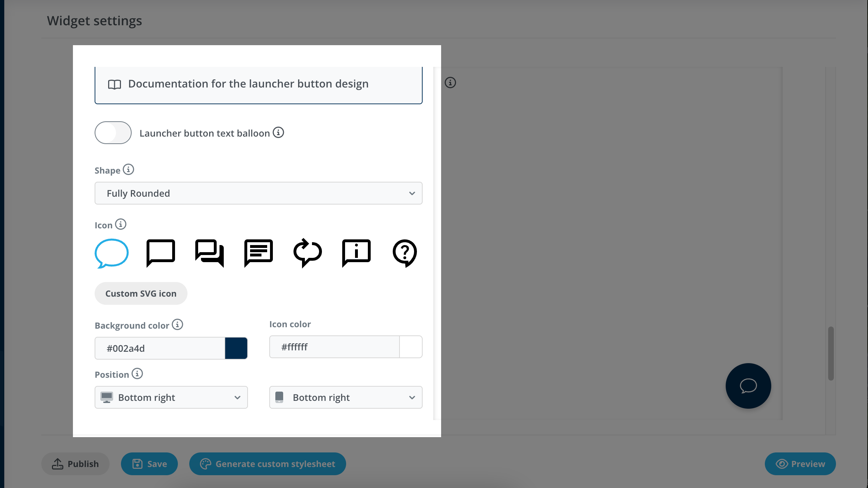This screenshot has height=488, width=868.
Task: Click the Icon section info tooltip
Action: point(121,224)
